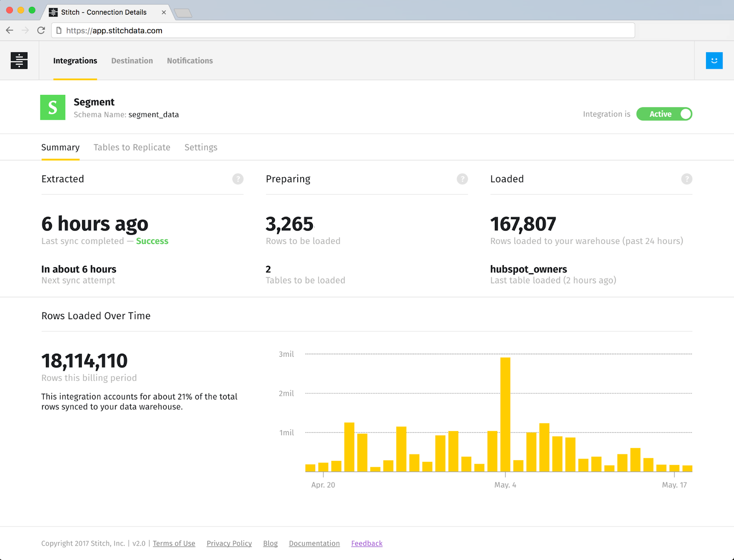View the Privacy Policy
This screenshot has height=560, width=734.
(229, 543)
